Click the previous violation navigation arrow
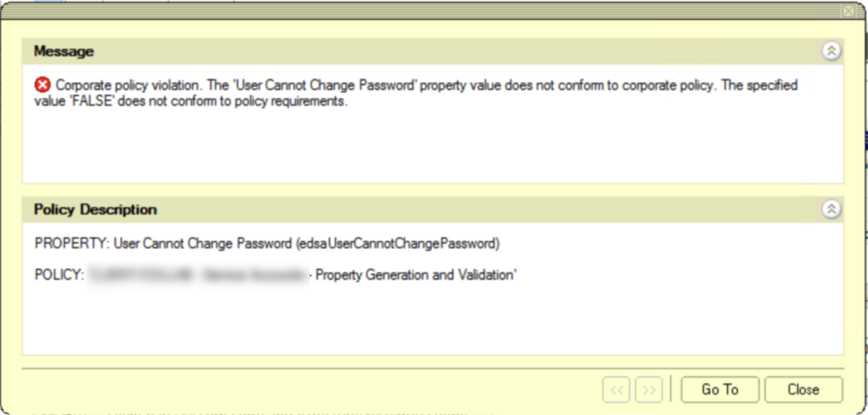 coord(616,389)
